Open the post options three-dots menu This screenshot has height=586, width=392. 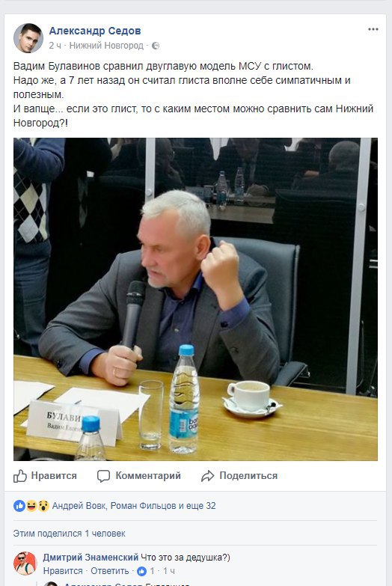[x=373, y=29]
